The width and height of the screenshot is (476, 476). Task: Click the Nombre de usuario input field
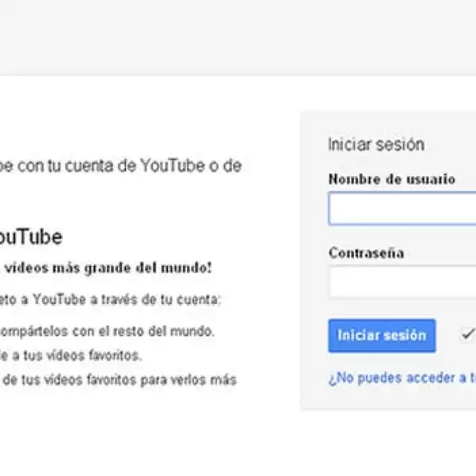tap(402, 209)
